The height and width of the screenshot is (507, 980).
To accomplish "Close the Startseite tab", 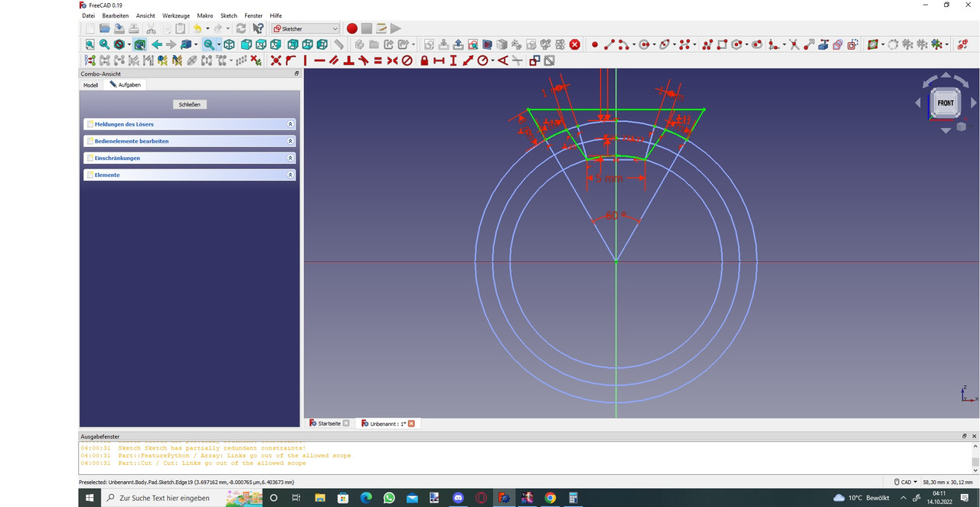I will (x=345, y=424).
